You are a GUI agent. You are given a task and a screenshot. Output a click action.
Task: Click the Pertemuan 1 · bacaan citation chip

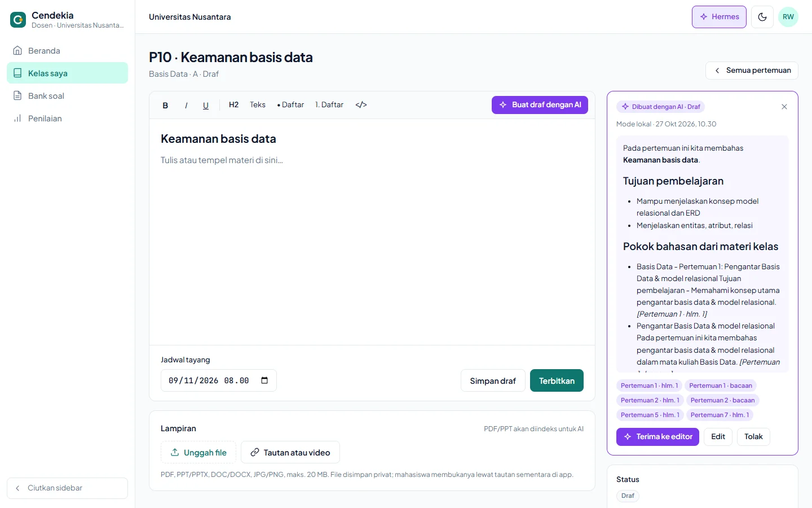pos(721,386)
